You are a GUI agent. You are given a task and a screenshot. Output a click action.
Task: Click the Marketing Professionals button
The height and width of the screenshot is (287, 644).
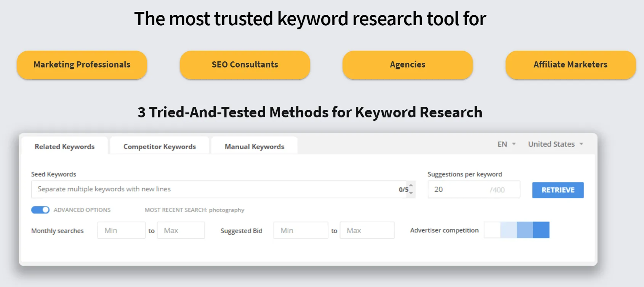click(82, 65)
